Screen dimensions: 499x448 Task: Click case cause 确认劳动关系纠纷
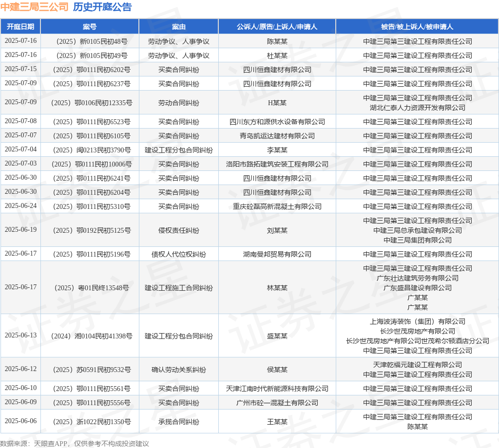coord(178,370)
